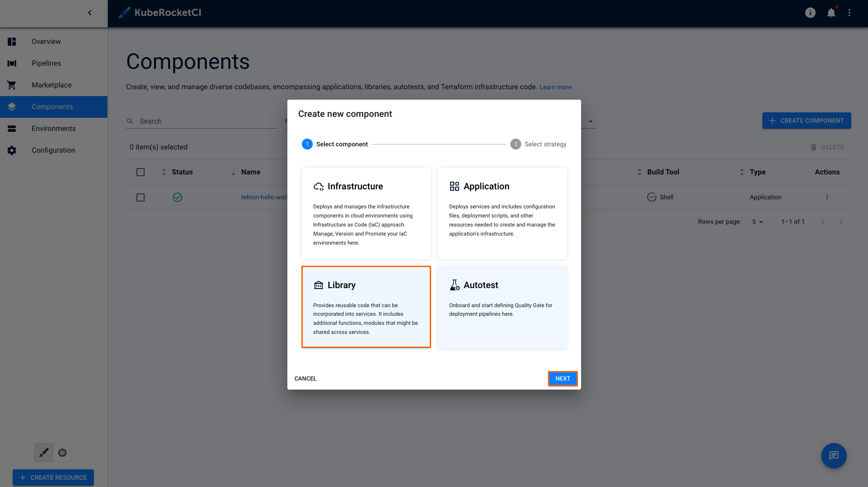Open Overview in the sidebar
The width and height of the screenshot is (868, 487).
click(x=53, y=42)
